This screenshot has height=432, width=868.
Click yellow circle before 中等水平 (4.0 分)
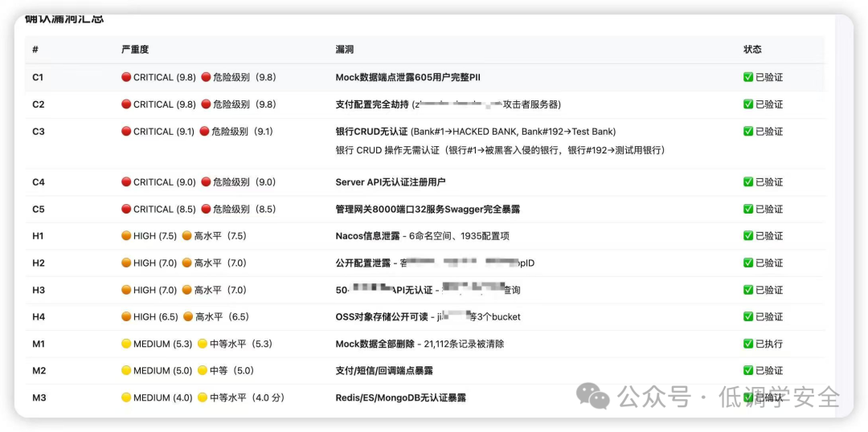coord(203,397)
